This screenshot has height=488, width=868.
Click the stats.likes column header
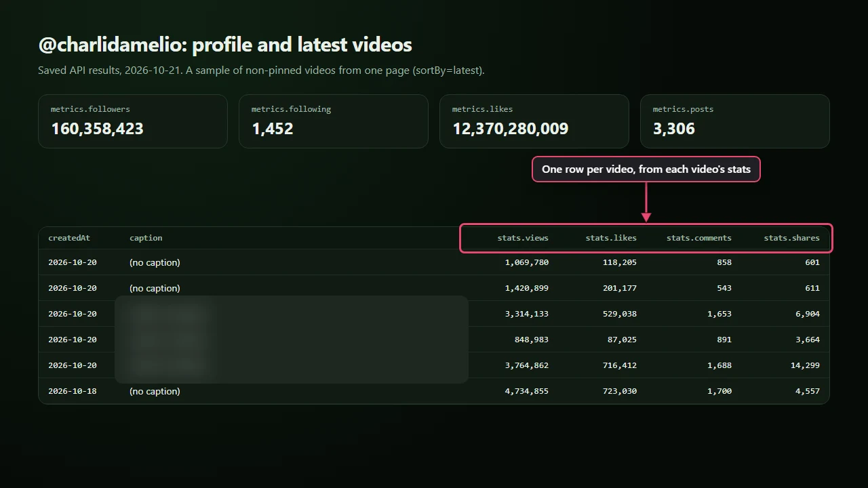point(611,238)
